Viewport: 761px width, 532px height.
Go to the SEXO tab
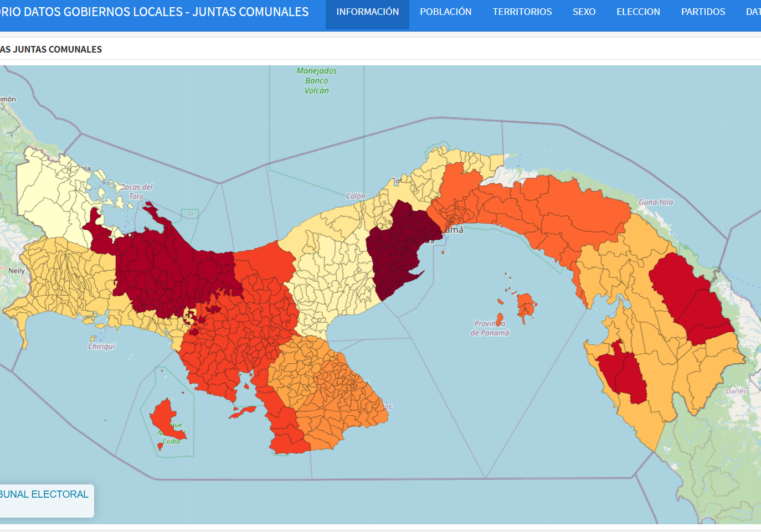584,12
